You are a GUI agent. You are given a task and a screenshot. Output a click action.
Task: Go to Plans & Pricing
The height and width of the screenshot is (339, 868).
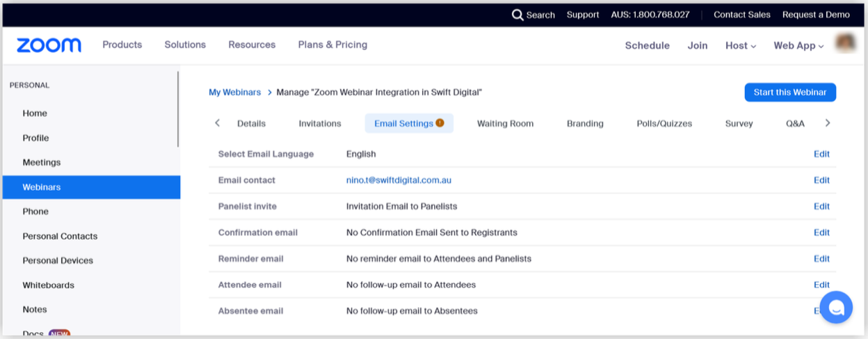pyautogui.click(x=332, y=45)
